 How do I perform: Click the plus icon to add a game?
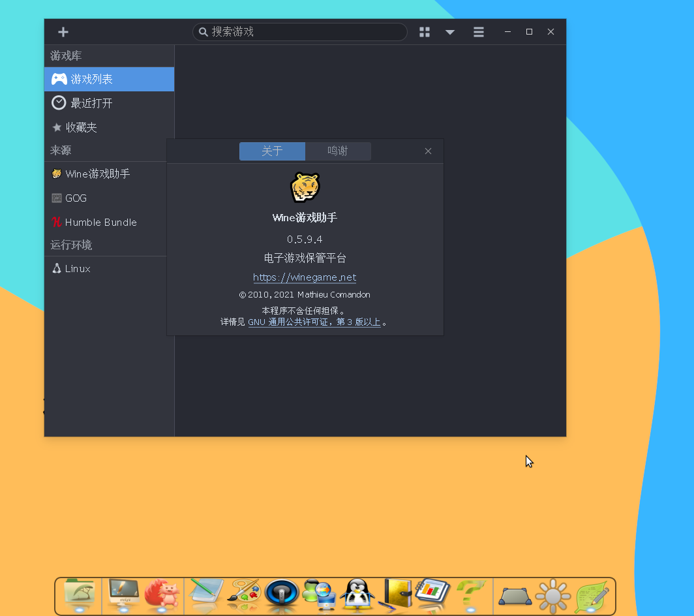(63, 32)
